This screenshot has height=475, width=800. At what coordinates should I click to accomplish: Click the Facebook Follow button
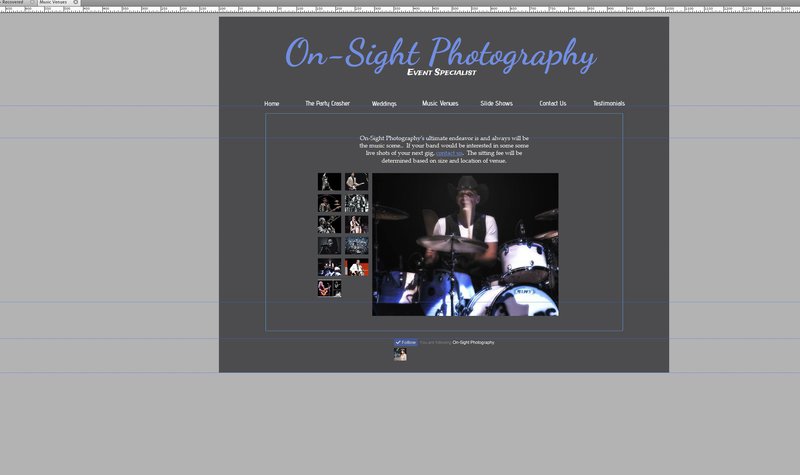[x=406, y=342]
